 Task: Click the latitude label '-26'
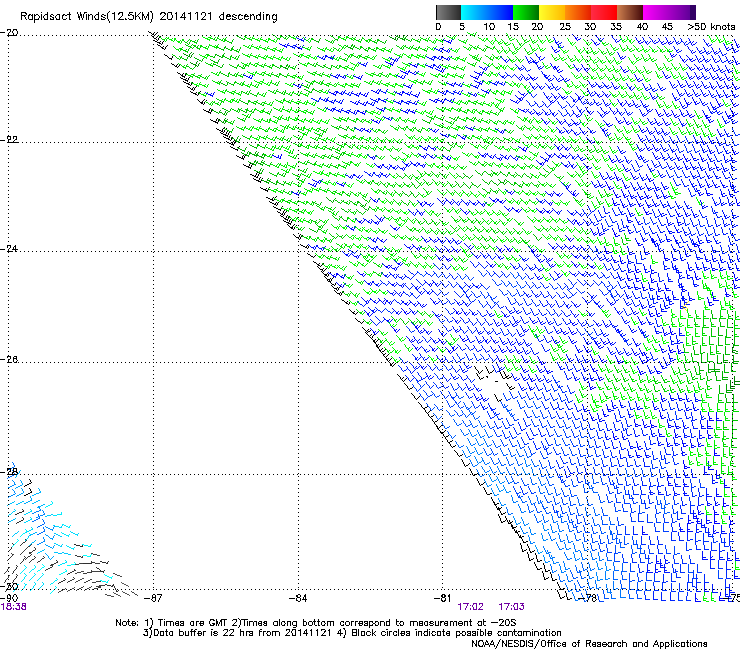9,360
